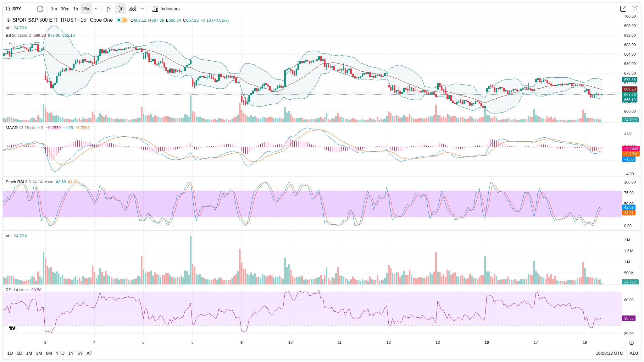The image size is (644, 362).
Task: Select the 5D date range
Action: click(19, 353)
